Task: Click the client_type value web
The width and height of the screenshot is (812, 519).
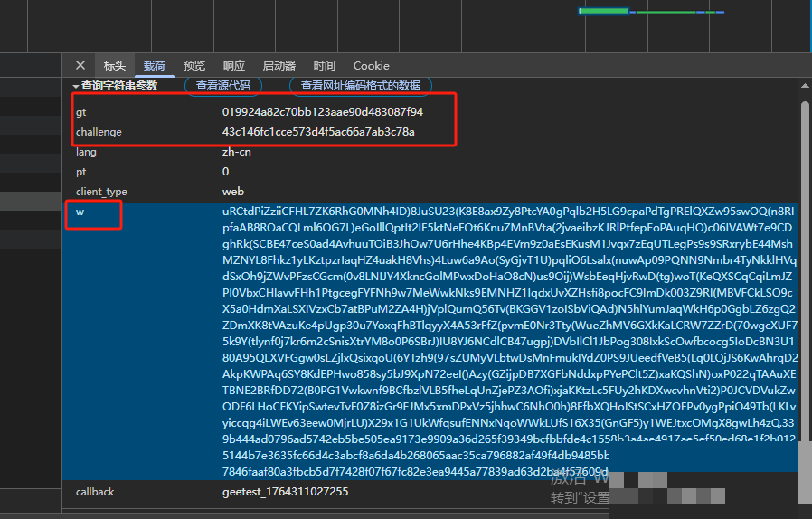Action: [233, 192]
